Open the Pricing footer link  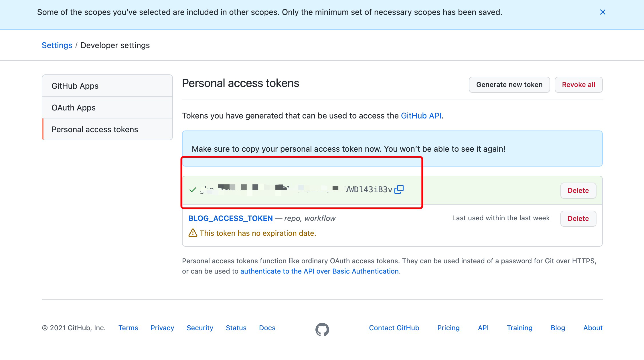point(448,328)
